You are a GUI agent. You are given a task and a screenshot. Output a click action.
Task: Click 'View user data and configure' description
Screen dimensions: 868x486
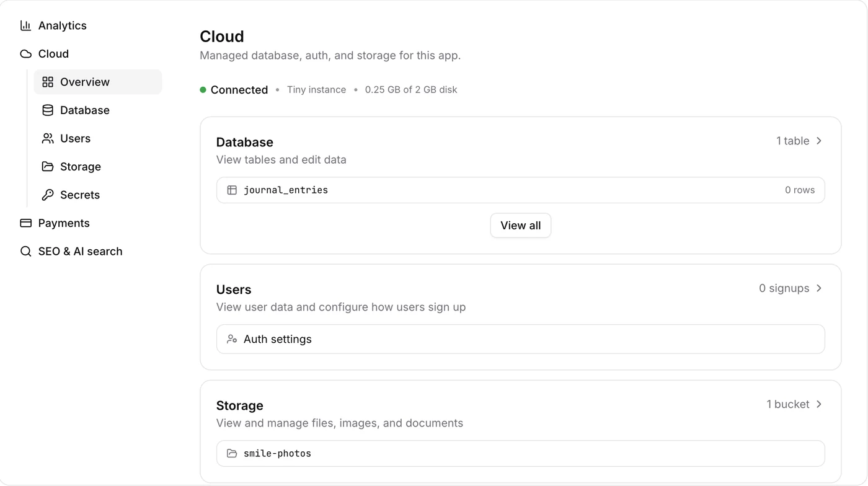[x=341, y=307]
